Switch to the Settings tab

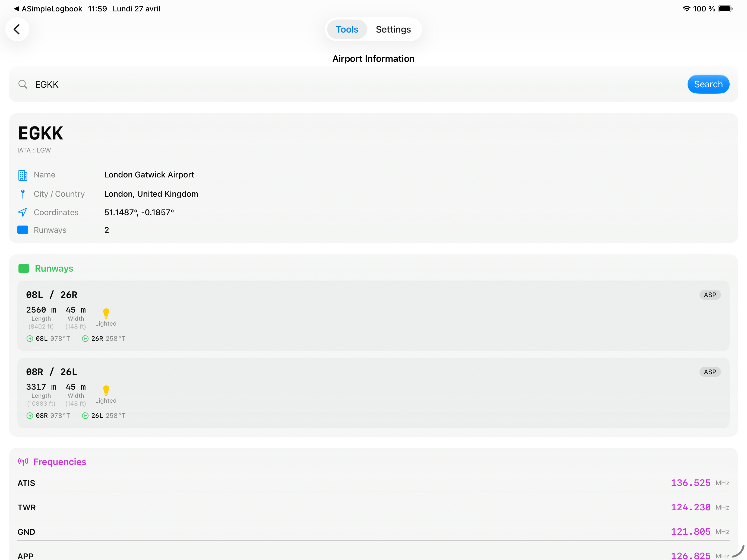click(393, 29)
